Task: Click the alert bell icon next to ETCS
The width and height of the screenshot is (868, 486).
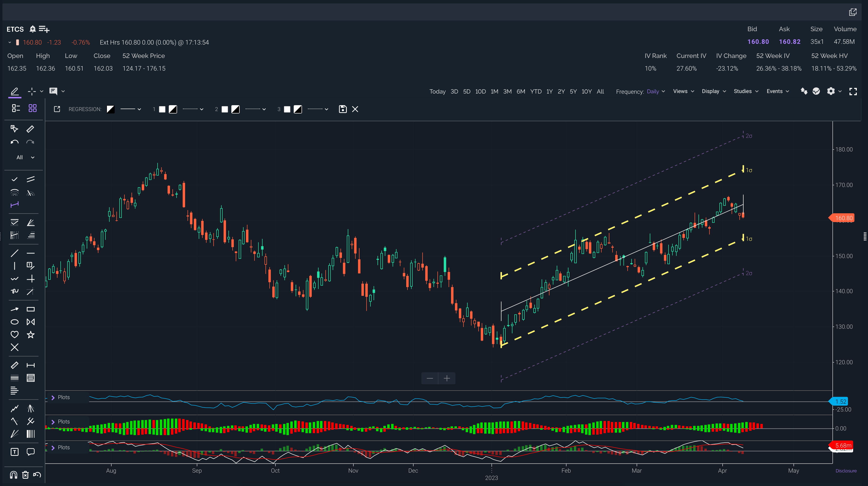Action: [32, 29]
